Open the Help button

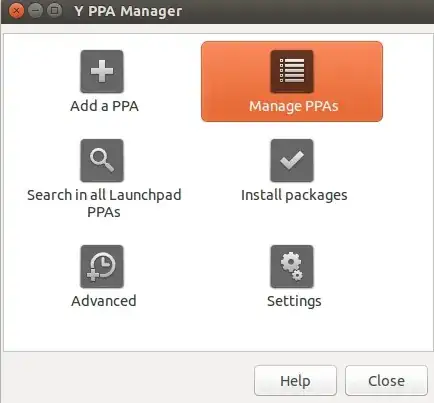point(295,381)
